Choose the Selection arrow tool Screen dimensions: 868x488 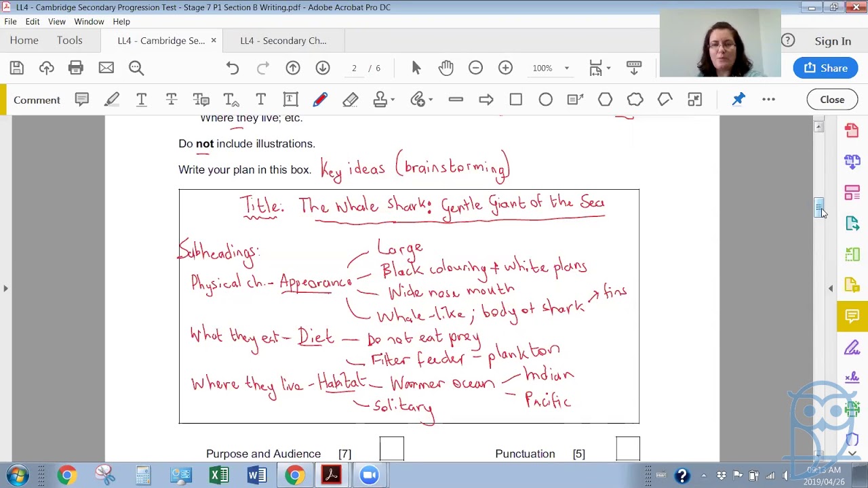416,68
